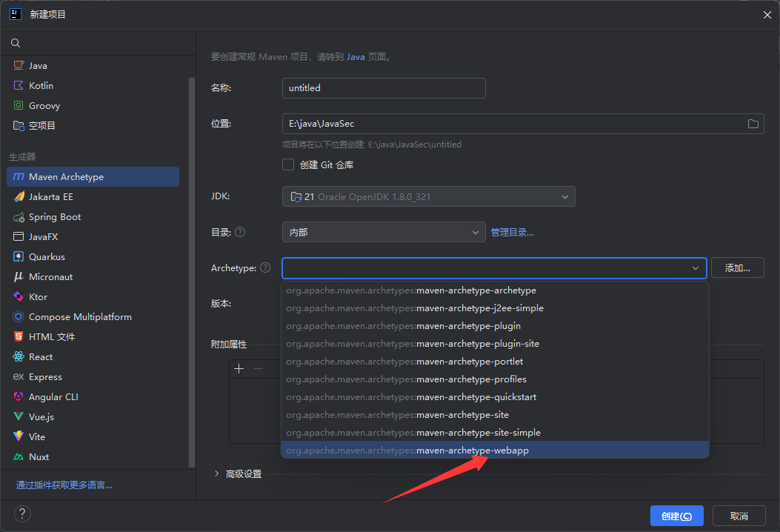Click the Java coffee cup icon
Image resolution: width=780 pixels, height=532 pixels.
(x=19, y=65)
